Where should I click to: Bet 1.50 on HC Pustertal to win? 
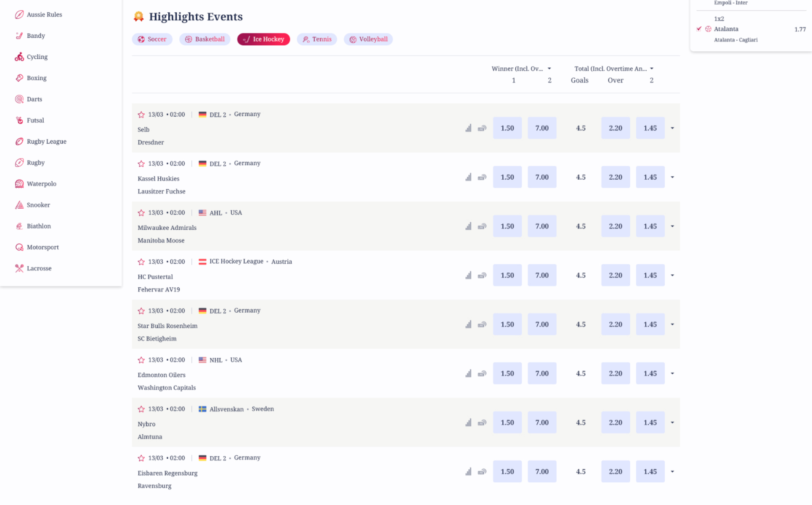507,275
